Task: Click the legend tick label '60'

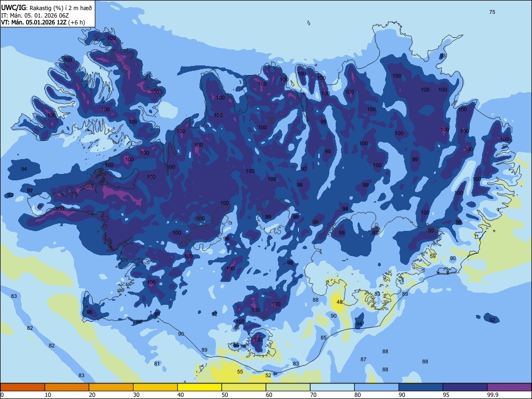Action: click(269, 395)
